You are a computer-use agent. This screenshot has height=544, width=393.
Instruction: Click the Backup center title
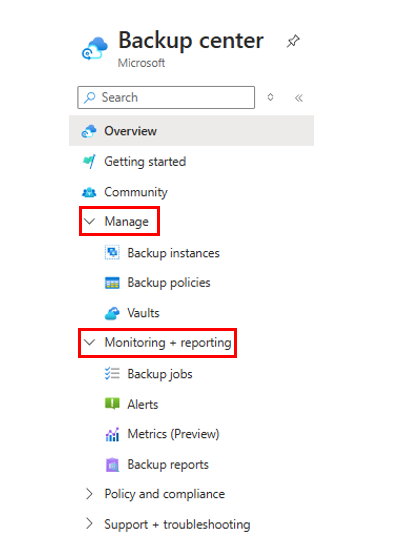[191, 41]
